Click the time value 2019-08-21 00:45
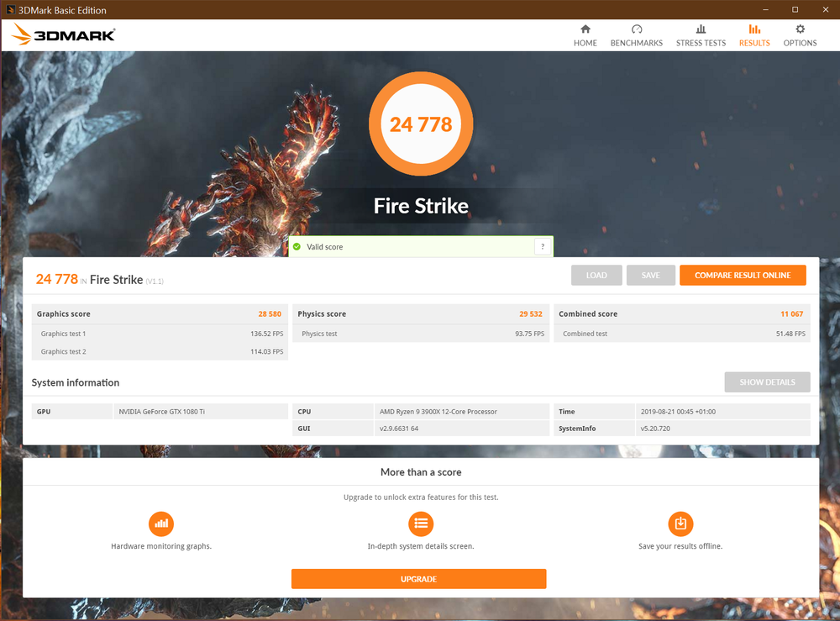 (x=678, y=412)
